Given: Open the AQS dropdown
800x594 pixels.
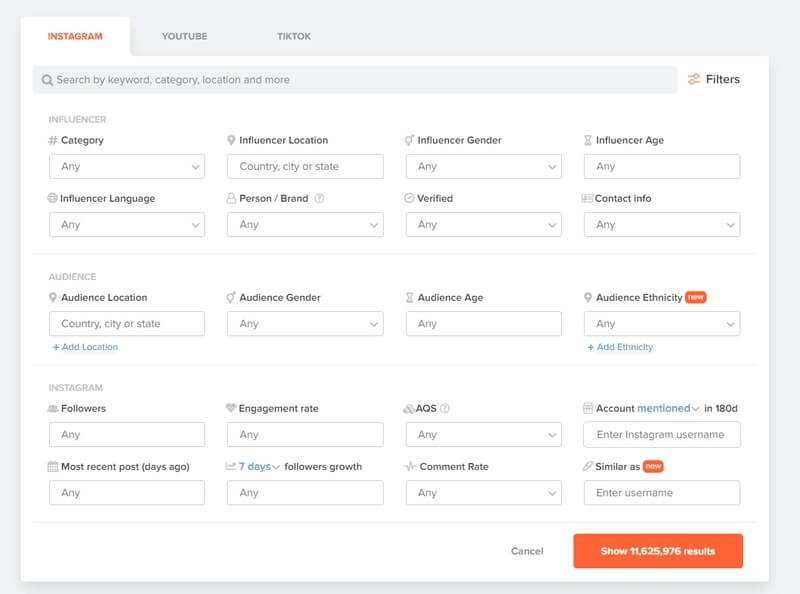Looking at the screenshot, I should click(x=484, y=435).
